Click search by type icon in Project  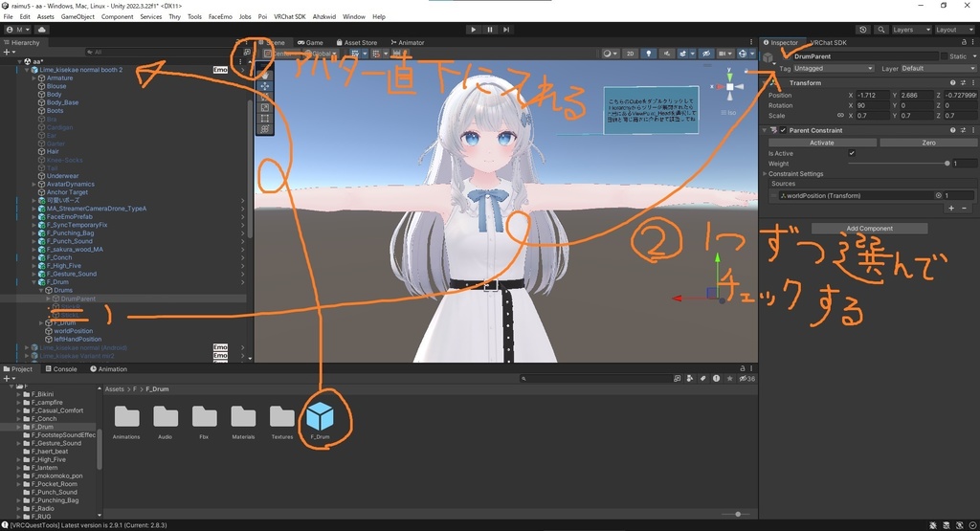pos(690,379)
